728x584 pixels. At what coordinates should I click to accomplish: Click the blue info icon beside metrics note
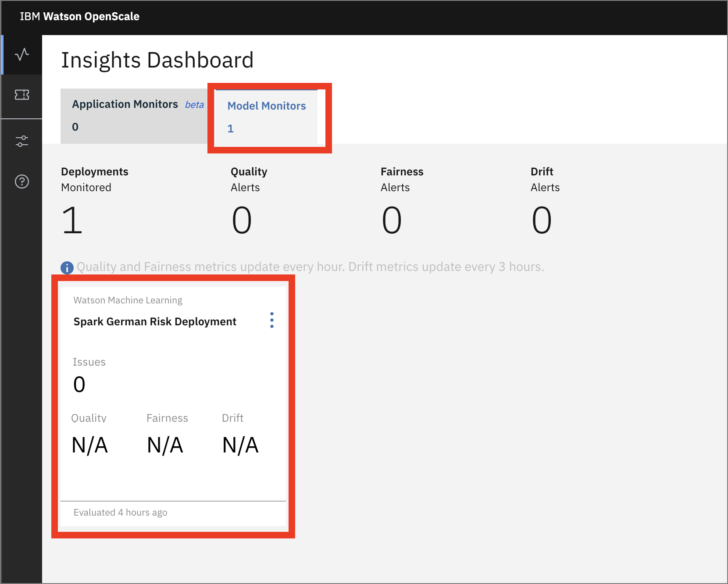coord(67,267)
